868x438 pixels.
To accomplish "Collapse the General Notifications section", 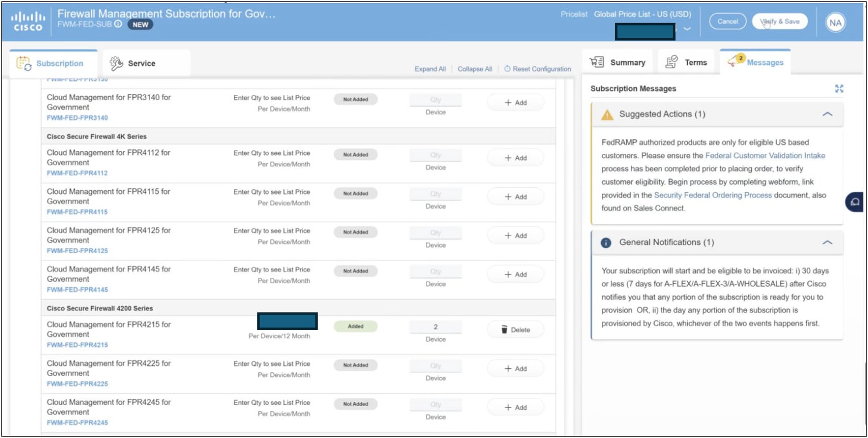I will click(827, 242).
